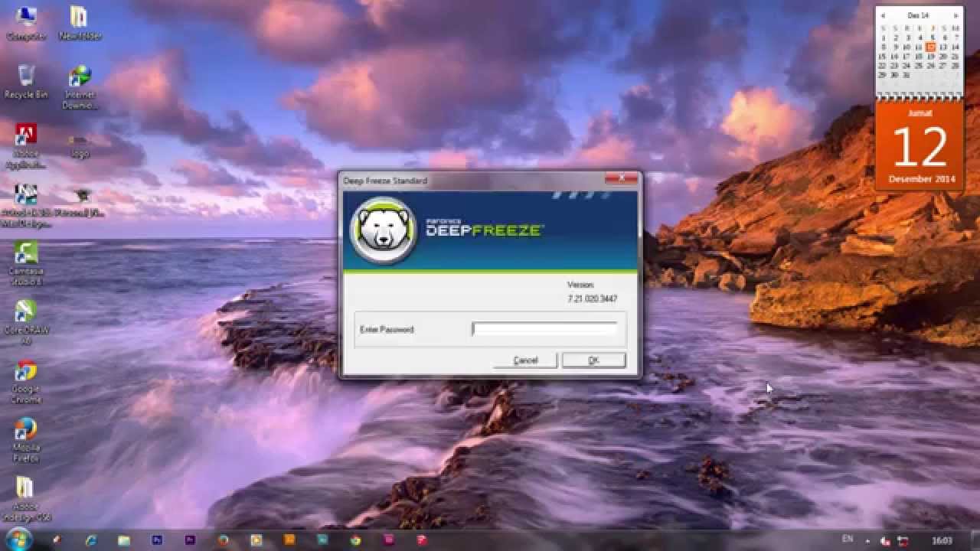Open the Adobe InDesign CS6 desktop folder
Screen dimensions: 980x551
25,500
